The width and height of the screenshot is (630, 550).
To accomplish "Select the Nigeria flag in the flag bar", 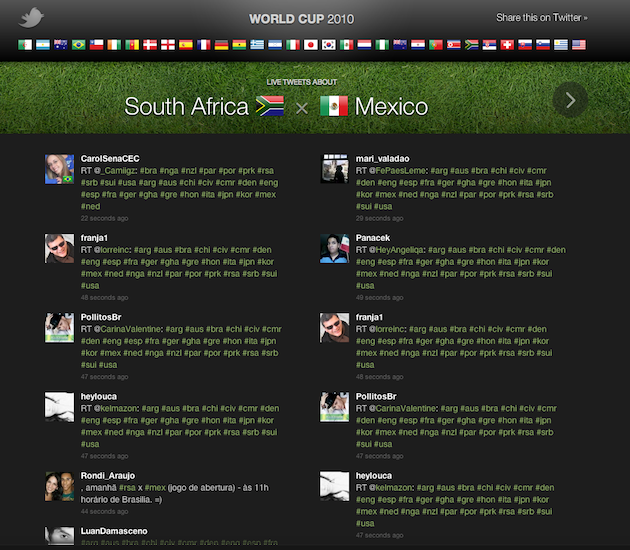I will pyautogui.click(x=382, y=45).
